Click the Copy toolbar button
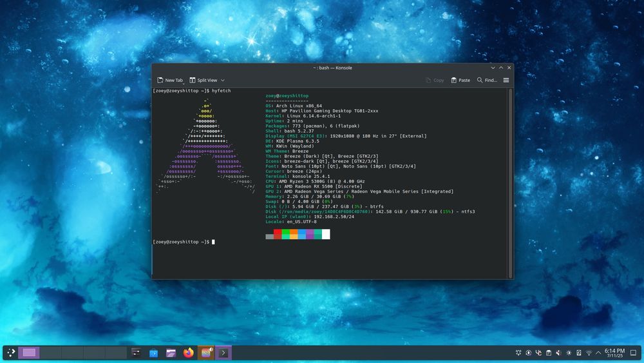Image resolution: width=644 pixels, height=363 pixels. [x=435, y=80]
